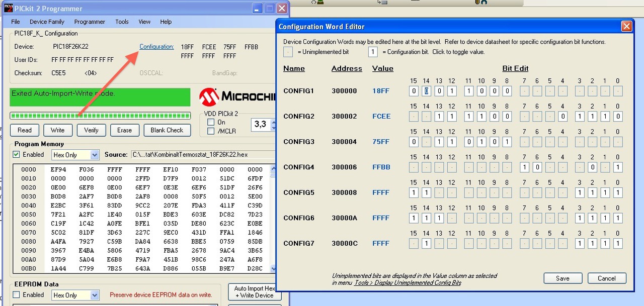Click User IDs value FF FF FF FF

point(83,60)
